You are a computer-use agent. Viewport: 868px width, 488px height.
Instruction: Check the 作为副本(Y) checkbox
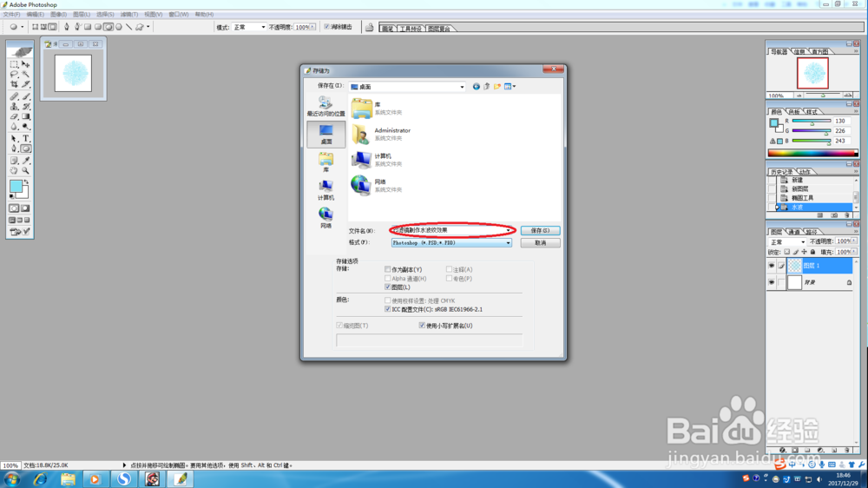(387, 269)
